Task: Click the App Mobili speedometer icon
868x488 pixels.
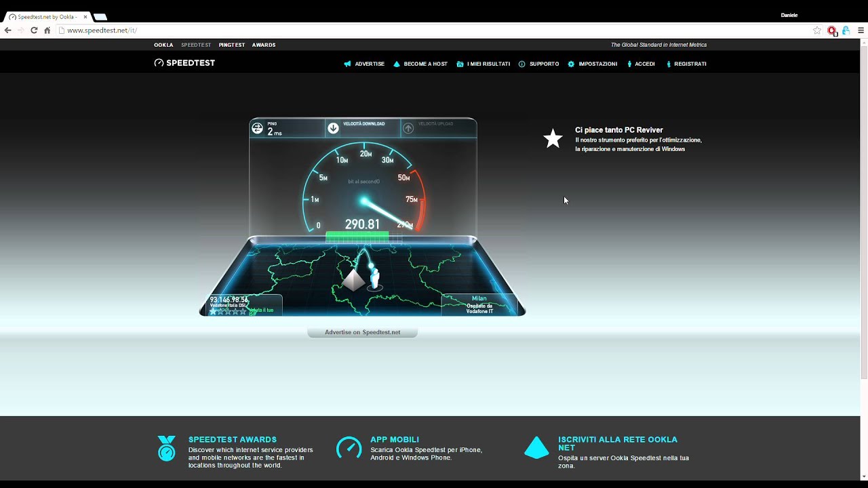Action: [x=349, y=447]
